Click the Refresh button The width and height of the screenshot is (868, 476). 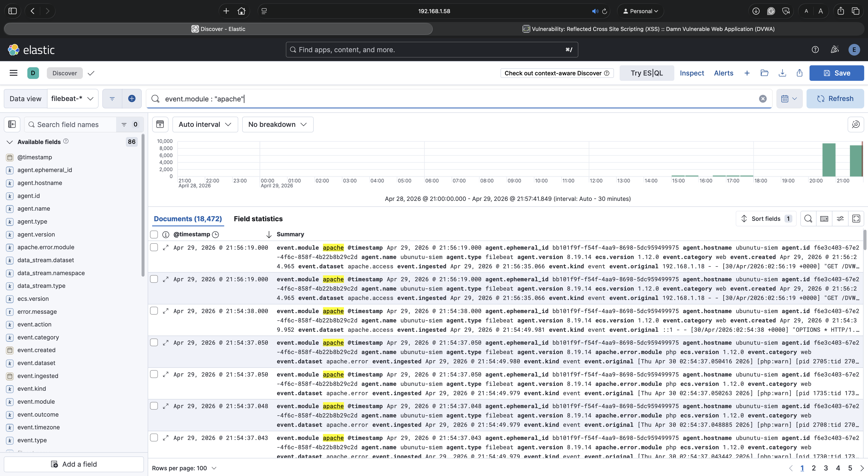pos(835,98)
